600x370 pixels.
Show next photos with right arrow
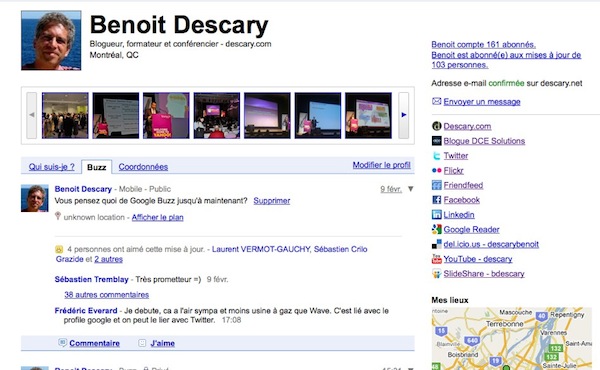tap(404, 115)
